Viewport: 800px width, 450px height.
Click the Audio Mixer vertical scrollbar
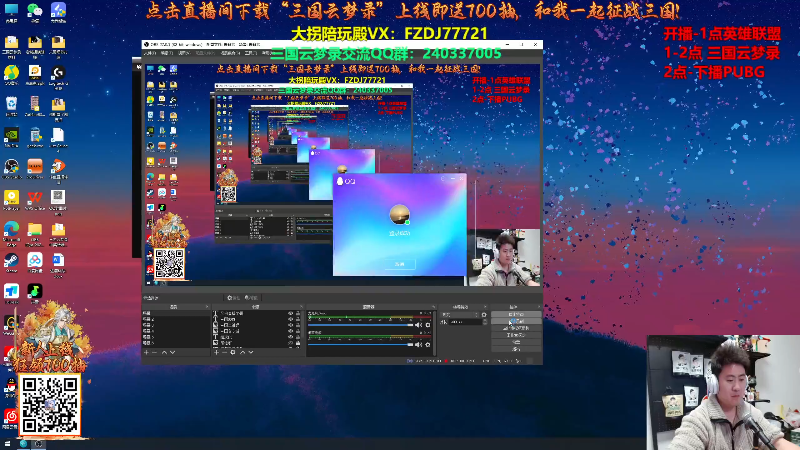tap(434, 334)
